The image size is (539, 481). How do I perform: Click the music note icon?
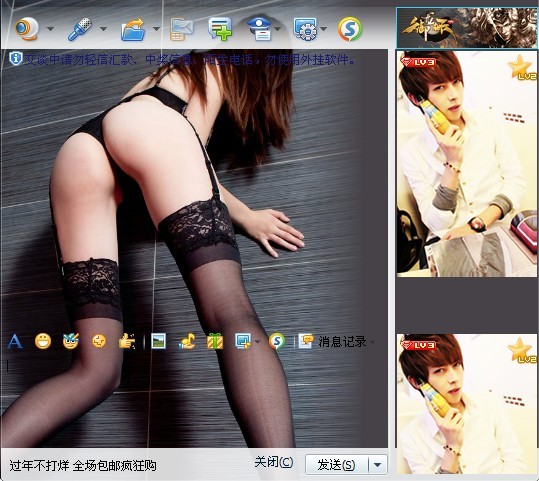187,341
